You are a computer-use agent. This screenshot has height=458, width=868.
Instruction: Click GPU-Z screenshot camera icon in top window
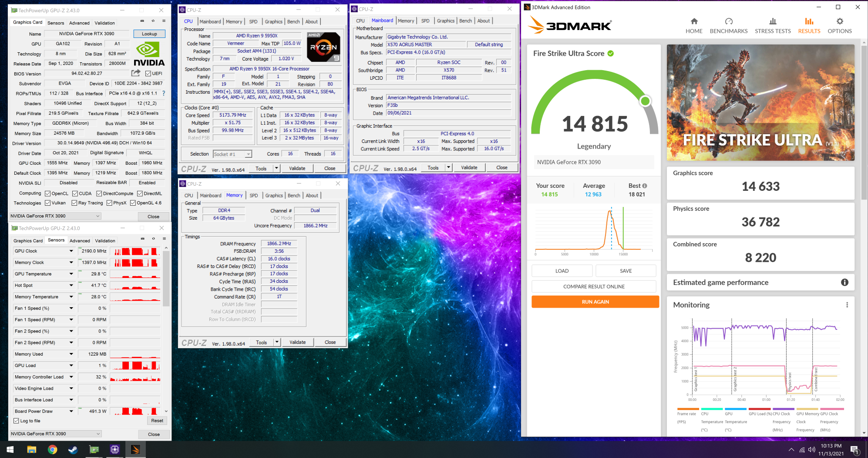142,21
